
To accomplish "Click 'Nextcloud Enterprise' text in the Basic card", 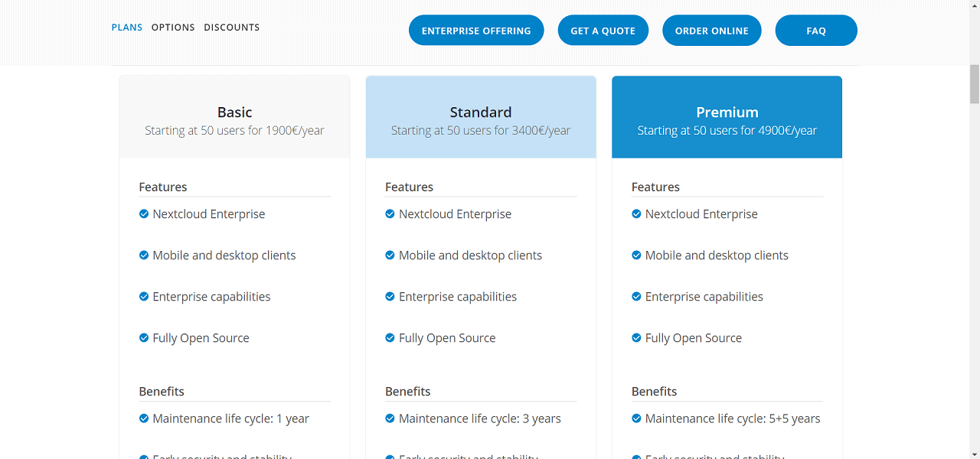I will click(x=209, y=214).
